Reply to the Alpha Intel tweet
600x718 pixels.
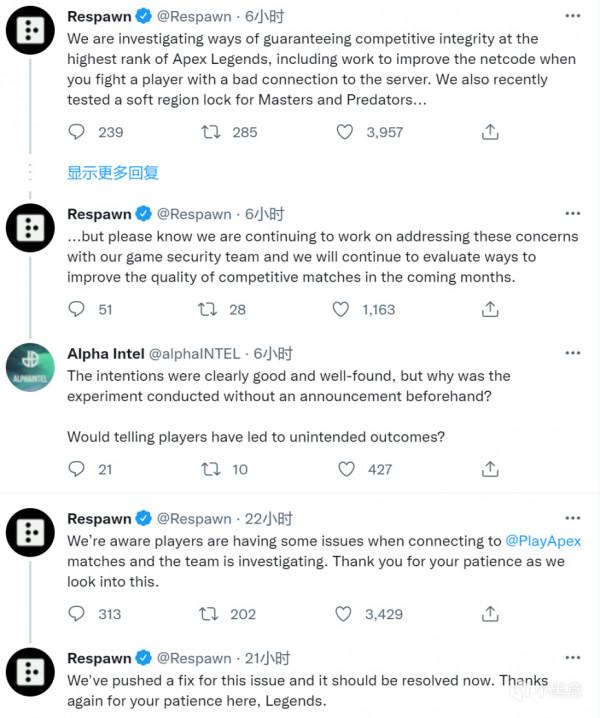pos(77,468)
